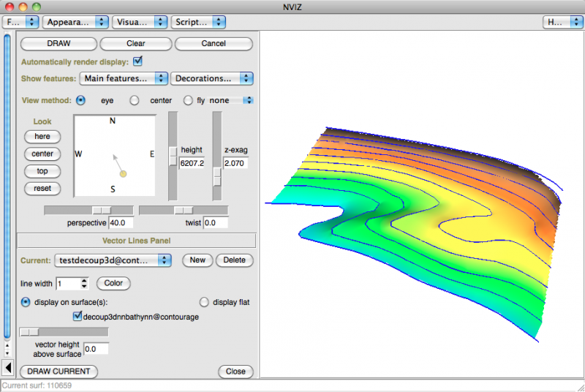This screenshot has width=585, height=392.
Task: Select the center view method radio button
Action: [135, 100]
